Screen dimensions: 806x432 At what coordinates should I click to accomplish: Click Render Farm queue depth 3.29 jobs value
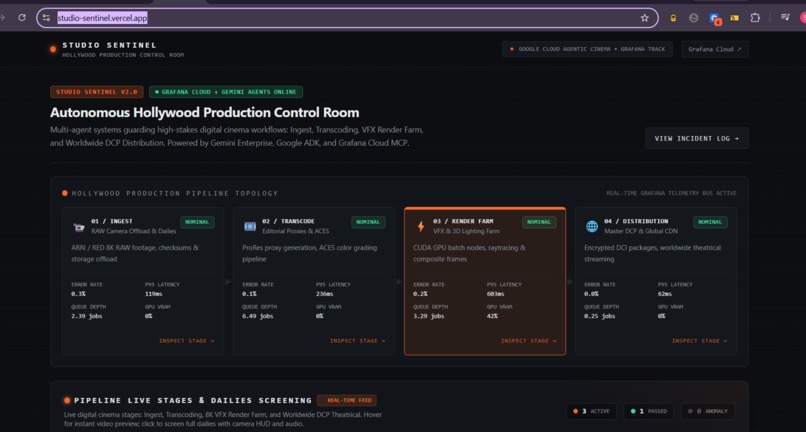tap(429, 316)
